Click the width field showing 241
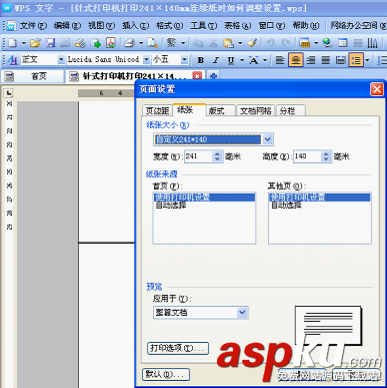Viewport: 387px width, 388px height. pos(198,156)
